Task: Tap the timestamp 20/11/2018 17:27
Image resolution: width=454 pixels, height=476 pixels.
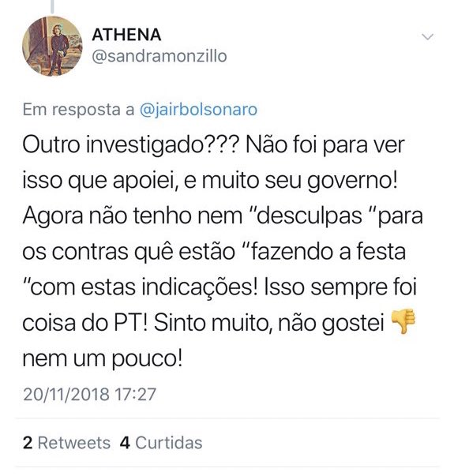Action: [89, 395]
